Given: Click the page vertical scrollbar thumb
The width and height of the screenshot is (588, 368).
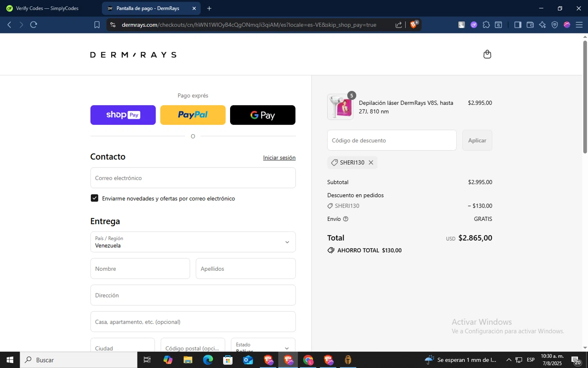Looking at the screenshot, I should [x=585, y=97].
